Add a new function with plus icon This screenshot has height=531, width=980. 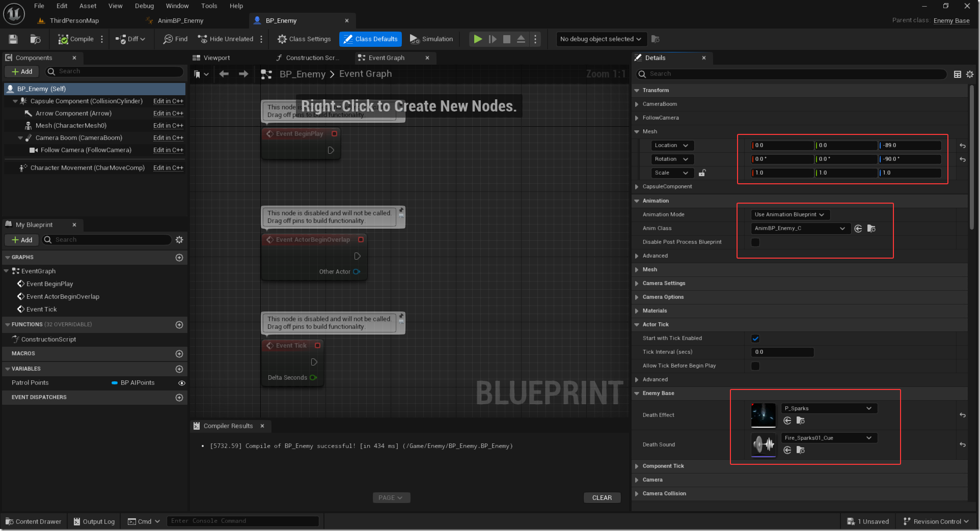(x=179, y=325)
